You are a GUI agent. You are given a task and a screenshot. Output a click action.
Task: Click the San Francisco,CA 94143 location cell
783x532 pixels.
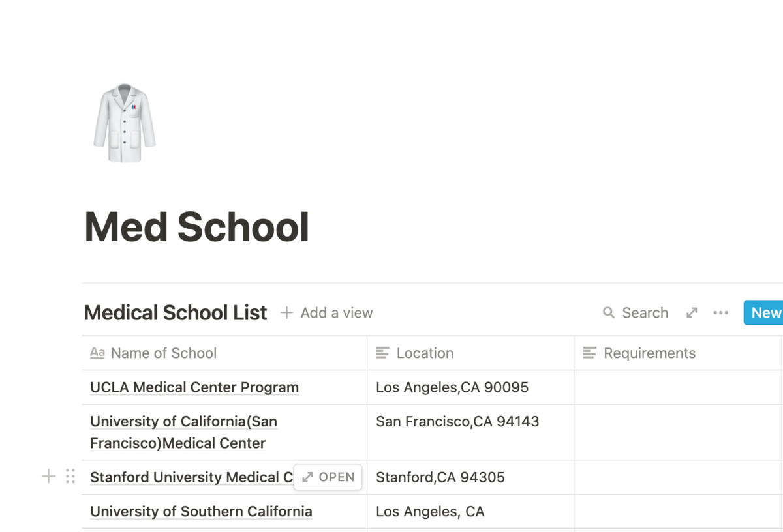[470, 432]
